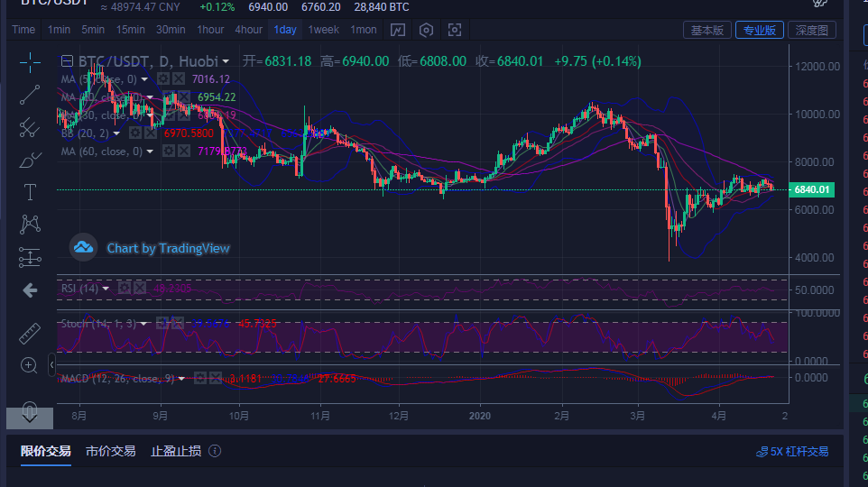
Task: Open Chart by TradingView link
Action: pyautogui.click(x=168, y=249)
